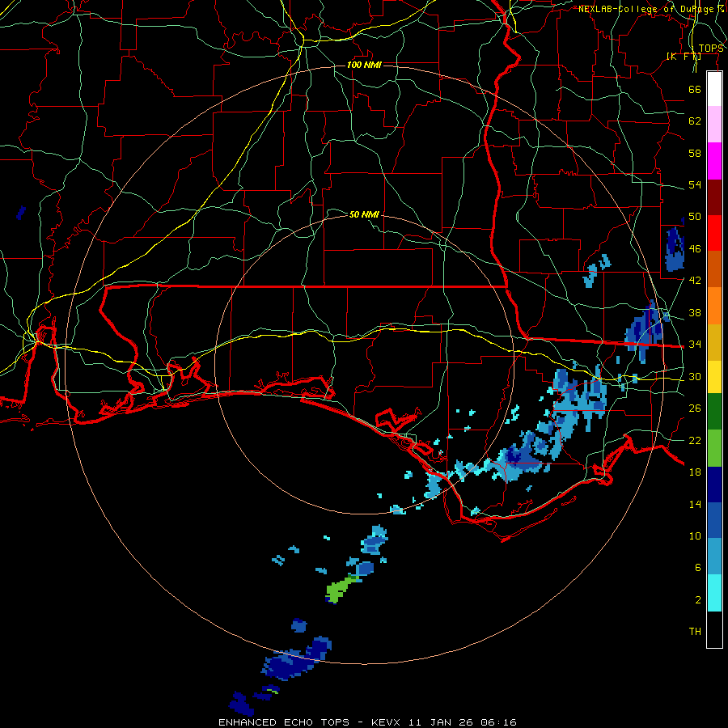
Task: Choose the dark green legend swatch
Action: (714, 411)
